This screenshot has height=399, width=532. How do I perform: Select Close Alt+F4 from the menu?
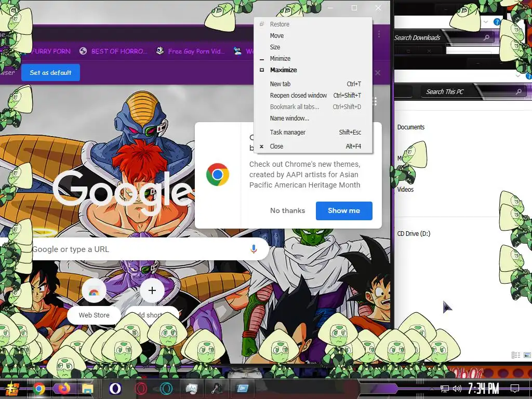pos(312,146)
